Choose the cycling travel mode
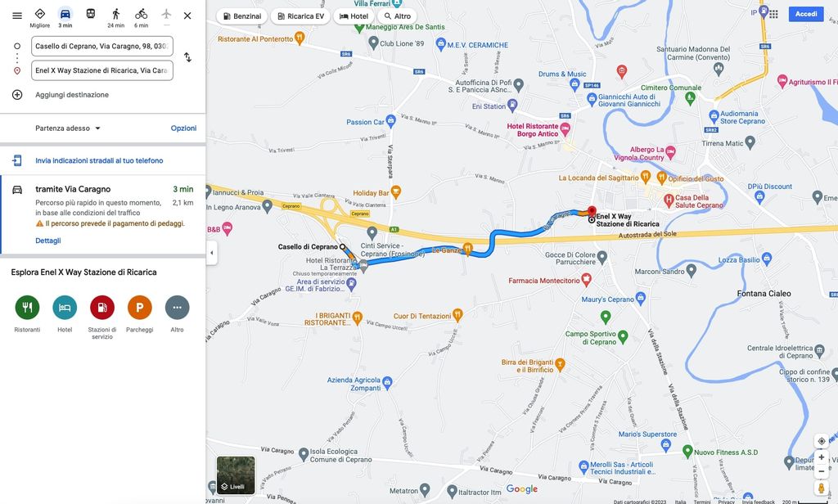This screenshot has height=504, width=838. (x=141, y=14)
